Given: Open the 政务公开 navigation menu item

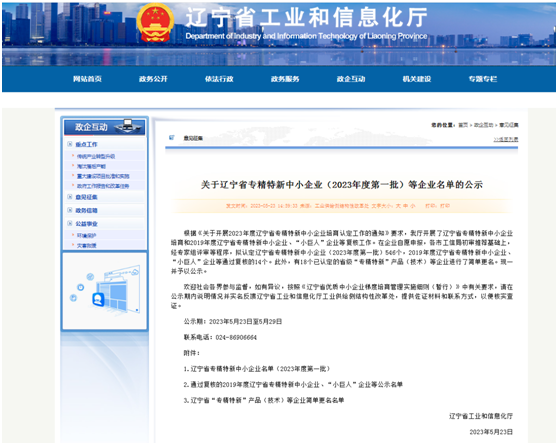Looking at the screenshot, I should tap(153, 79).
